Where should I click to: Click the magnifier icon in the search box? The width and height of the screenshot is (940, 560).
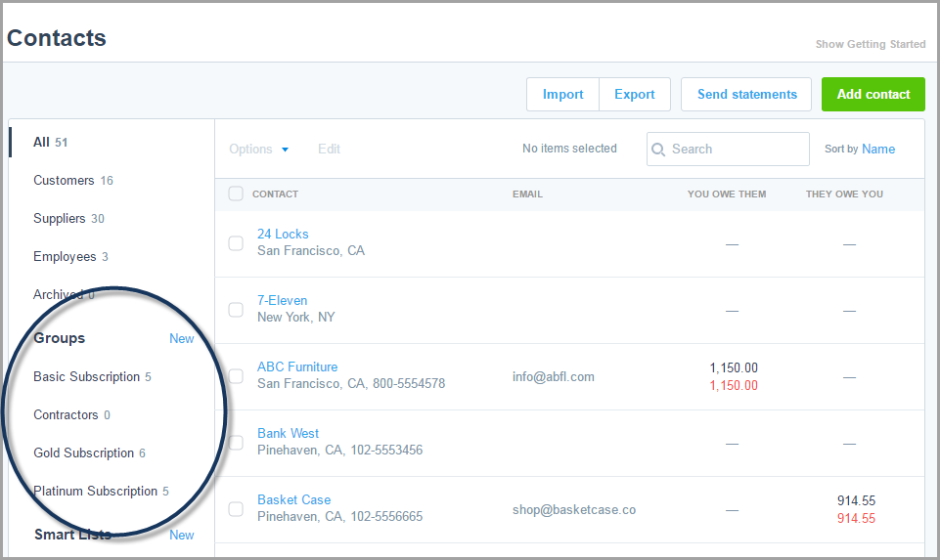(x=657, y=150)
